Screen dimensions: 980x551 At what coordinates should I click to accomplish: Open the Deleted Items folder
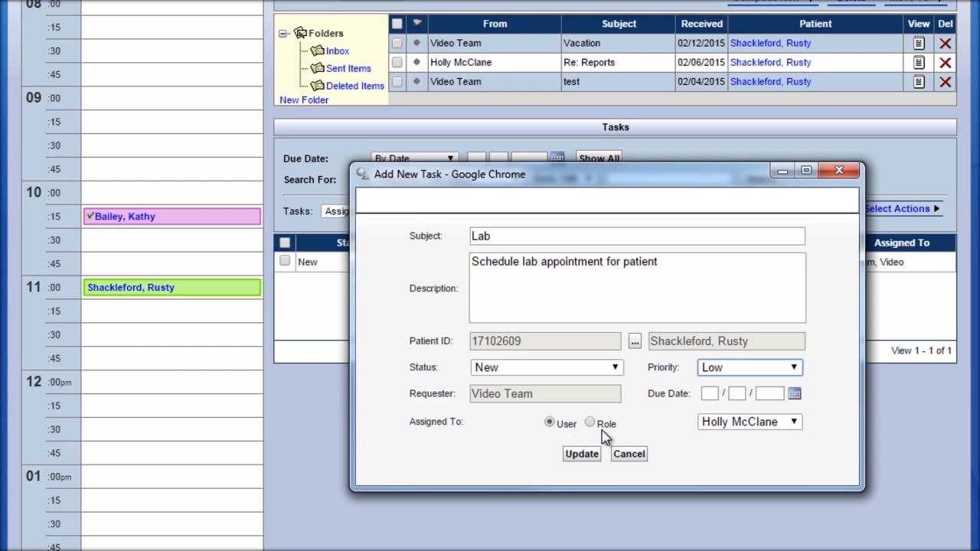(355, 86)
